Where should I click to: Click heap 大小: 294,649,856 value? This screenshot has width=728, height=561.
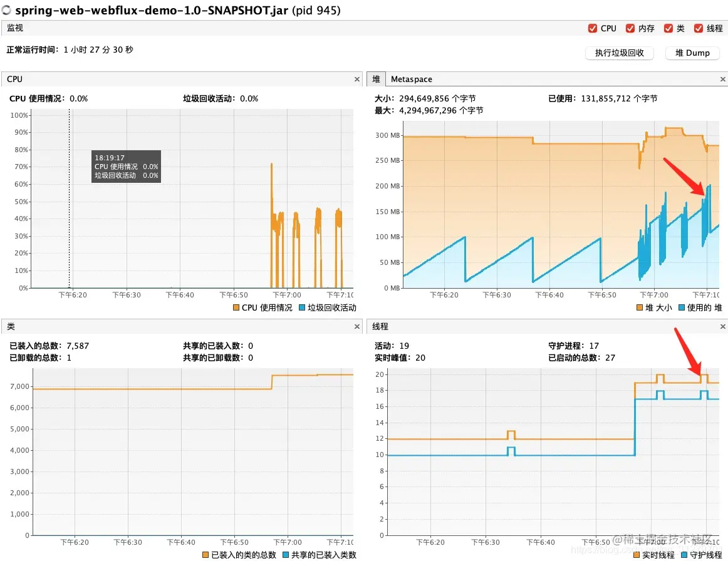pyautogui.click(x=425, y=98)
